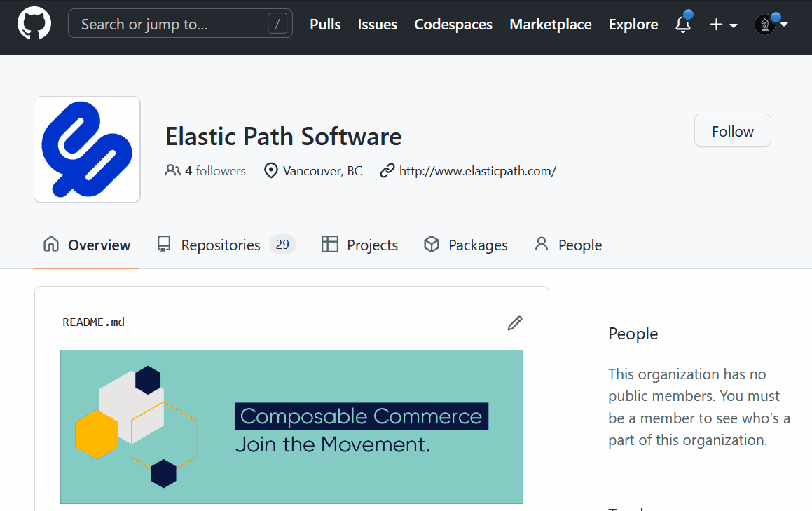The width and height of the screenshot is (812, 511).
Task: Expand the plus create-new dropdown
Action: point(724,25)
